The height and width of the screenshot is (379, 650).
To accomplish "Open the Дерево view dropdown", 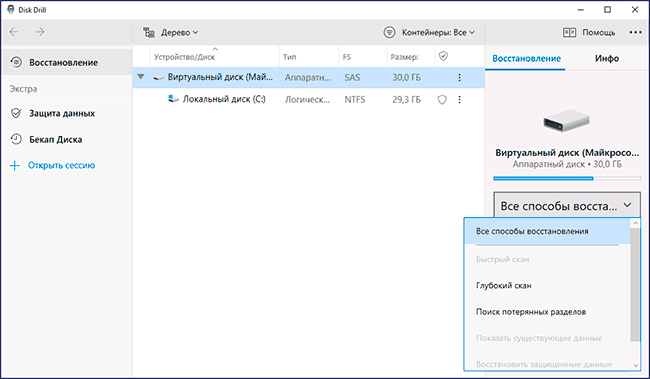I will (179, 32).
